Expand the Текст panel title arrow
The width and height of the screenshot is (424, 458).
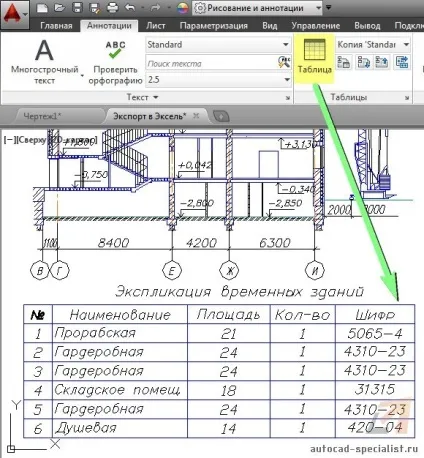click(x=156, y=97)
